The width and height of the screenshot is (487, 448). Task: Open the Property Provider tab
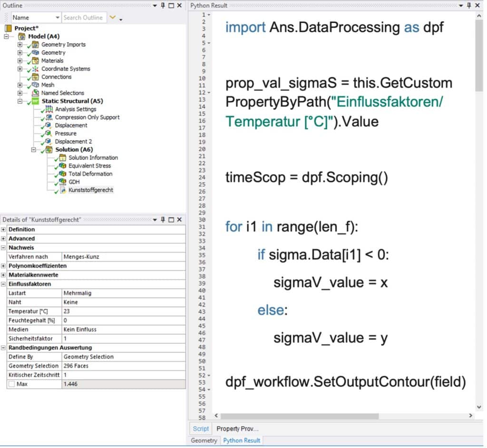point(237,429)
